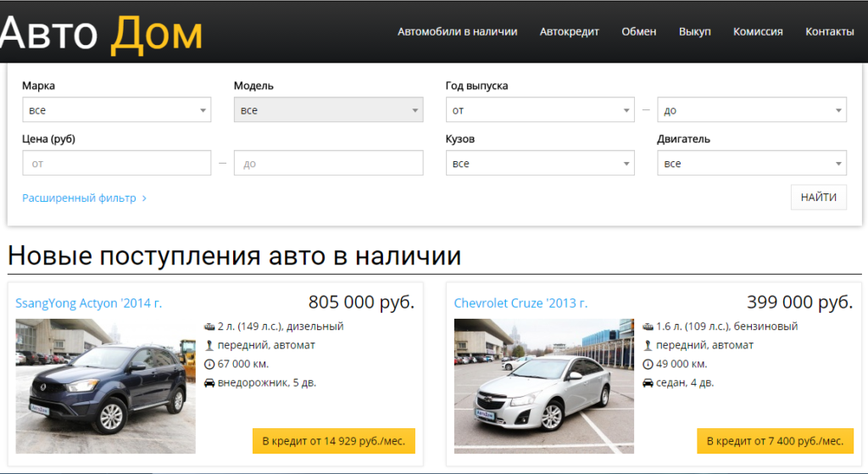
Task: Open Автомобили в наличии menu item
Action: tap(457, 31)
